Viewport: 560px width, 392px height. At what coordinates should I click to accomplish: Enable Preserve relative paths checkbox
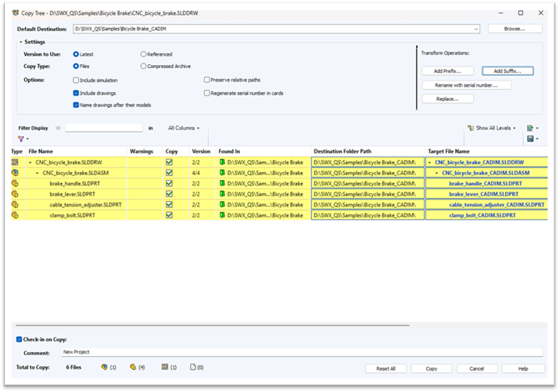206,80
